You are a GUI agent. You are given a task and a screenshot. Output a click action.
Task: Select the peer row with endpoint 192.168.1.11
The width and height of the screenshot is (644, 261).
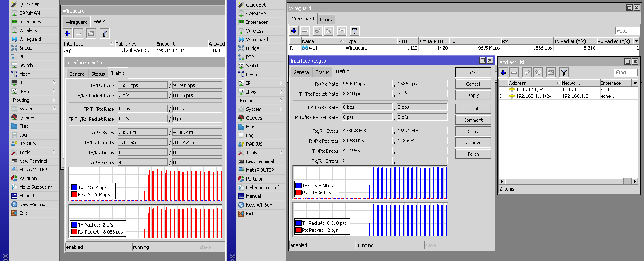pyautogui.click(x=143, y=50)
